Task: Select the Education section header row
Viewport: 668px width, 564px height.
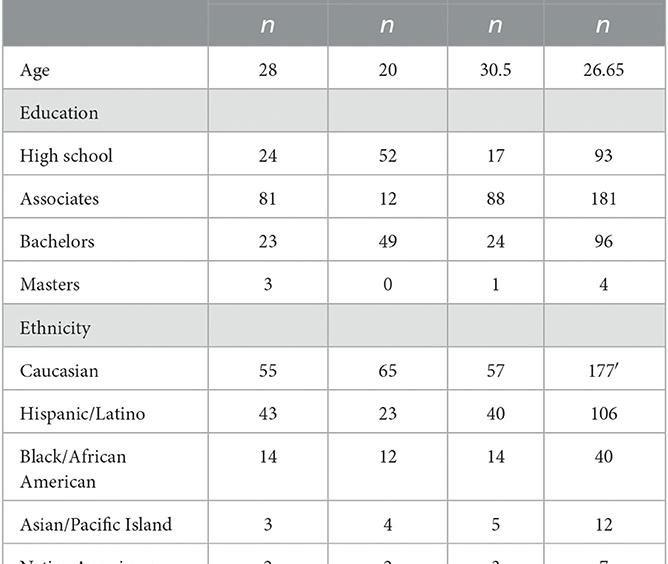Action: (x=334, y=111)
